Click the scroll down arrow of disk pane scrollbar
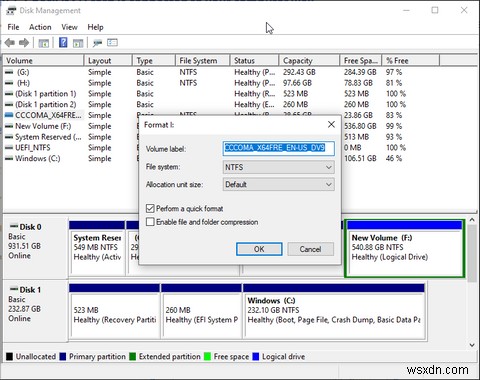 coord(472,345)
